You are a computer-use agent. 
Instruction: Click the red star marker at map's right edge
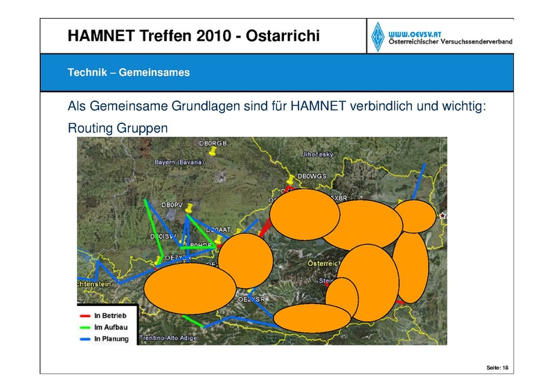tap(443, 215)
